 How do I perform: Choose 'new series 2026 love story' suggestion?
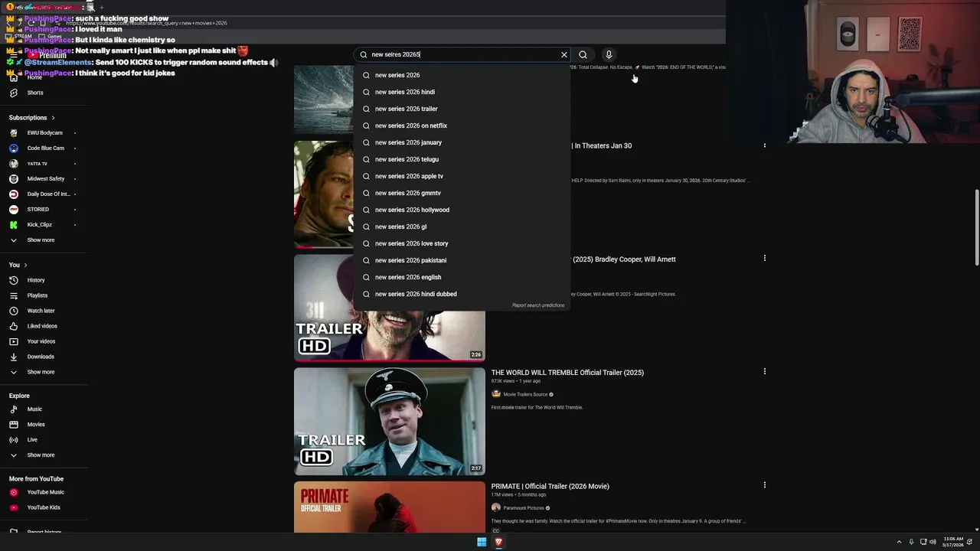pyautogui.click(x=462, y=243)
